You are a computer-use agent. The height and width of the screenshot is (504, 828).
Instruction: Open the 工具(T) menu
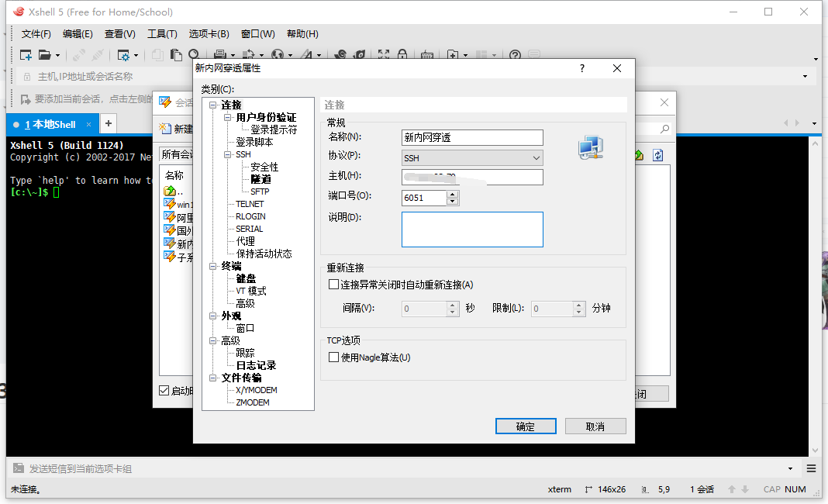coord(162,33)
